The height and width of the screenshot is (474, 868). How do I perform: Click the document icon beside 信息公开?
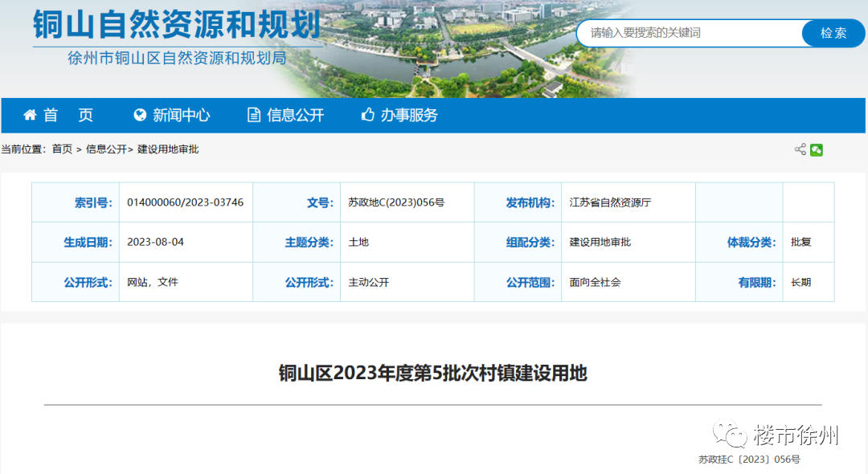pyautogui.click(x=254, y=115)
